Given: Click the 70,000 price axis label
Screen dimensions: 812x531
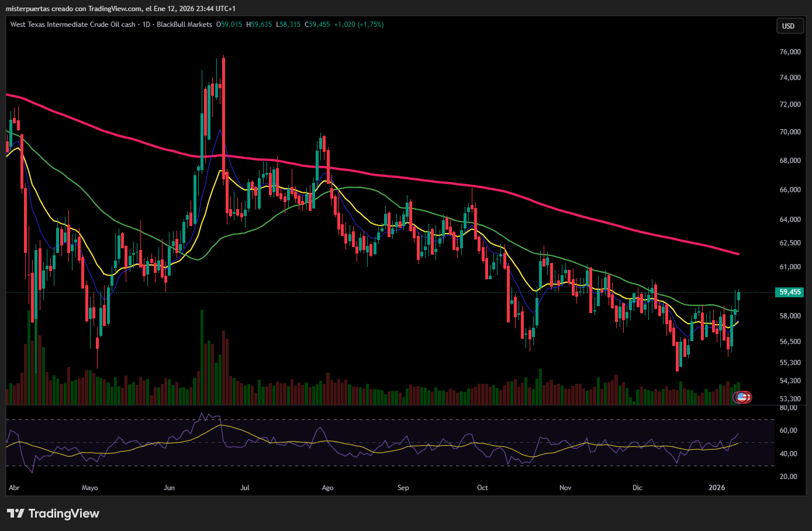Looking at the screenshot, I should 790,132.
